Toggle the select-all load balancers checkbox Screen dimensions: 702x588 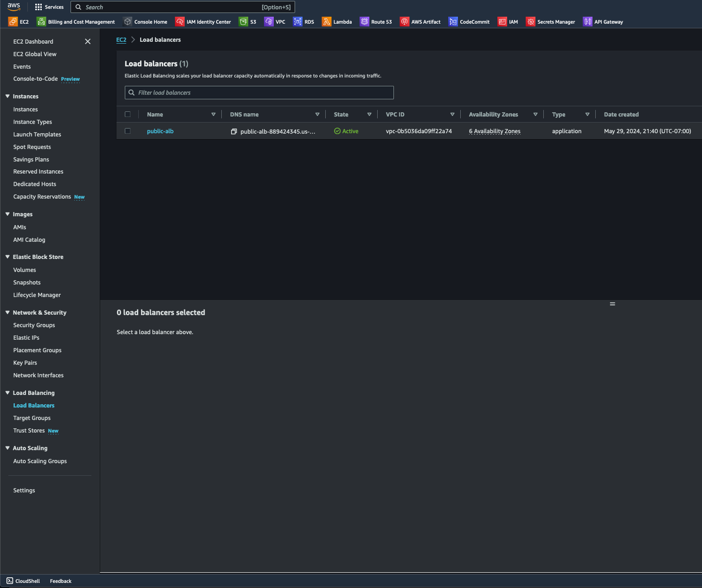pyautogui.click(x=128, y=114)
